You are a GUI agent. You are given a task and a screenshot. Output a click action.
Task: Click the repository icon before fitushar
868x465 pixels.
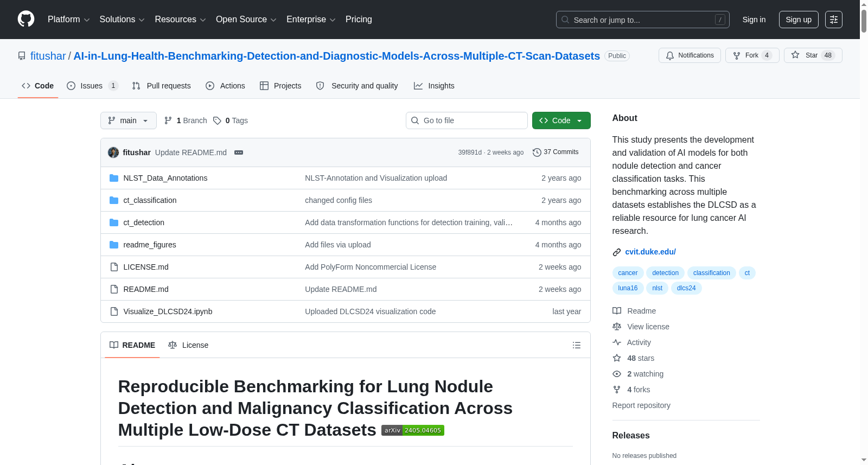click(22, 56)
